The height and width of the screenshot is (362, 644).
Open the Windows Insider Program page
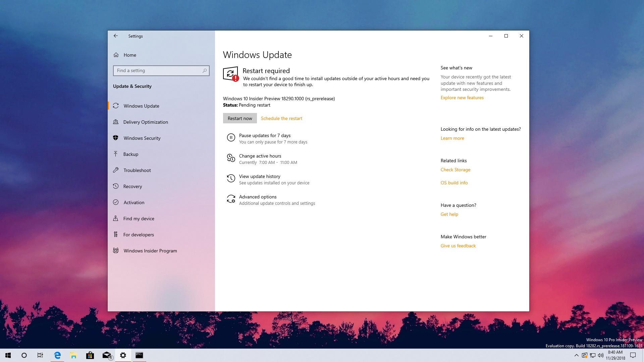click(x=150, y=250)
